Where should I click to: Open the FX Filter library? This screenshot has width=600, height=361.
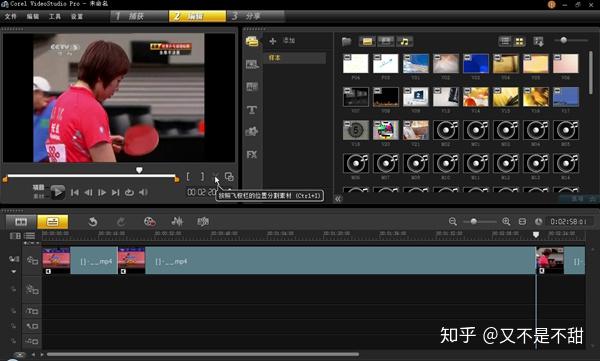coord(252,154)
